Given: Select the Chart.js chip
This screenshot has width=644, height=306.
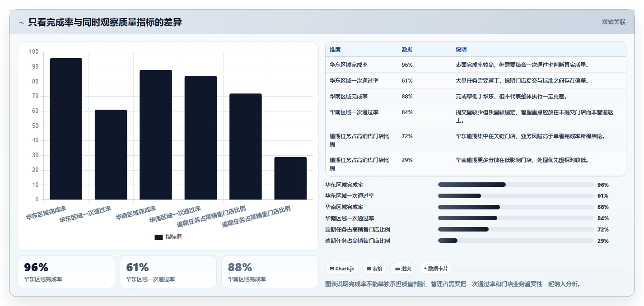Looking at the screenshot, I should 341,269.
